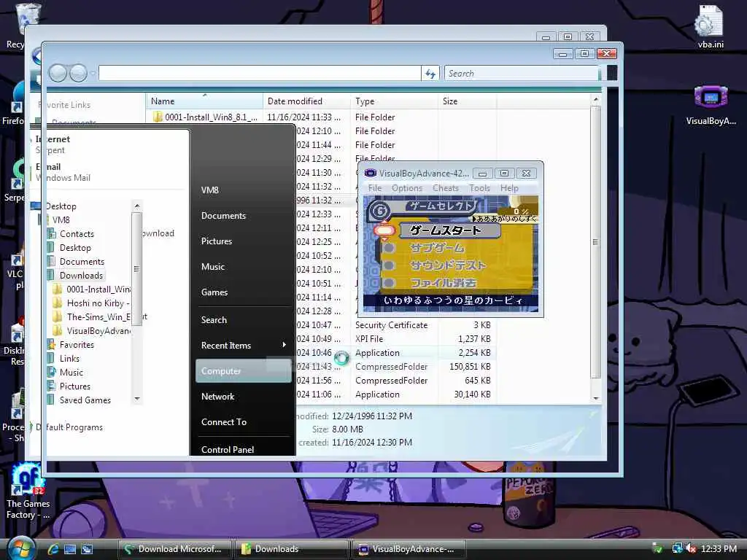Click Connect To in Start menu
Screen dimensions: 747x560
point(224,422)
